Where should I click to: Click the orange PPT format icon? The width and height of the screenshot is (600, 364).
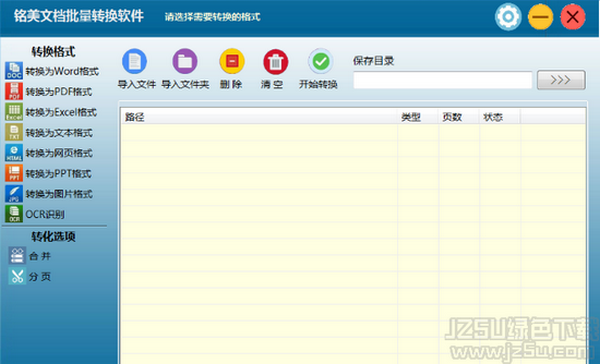pyautogui.click(x=14, y=173)
